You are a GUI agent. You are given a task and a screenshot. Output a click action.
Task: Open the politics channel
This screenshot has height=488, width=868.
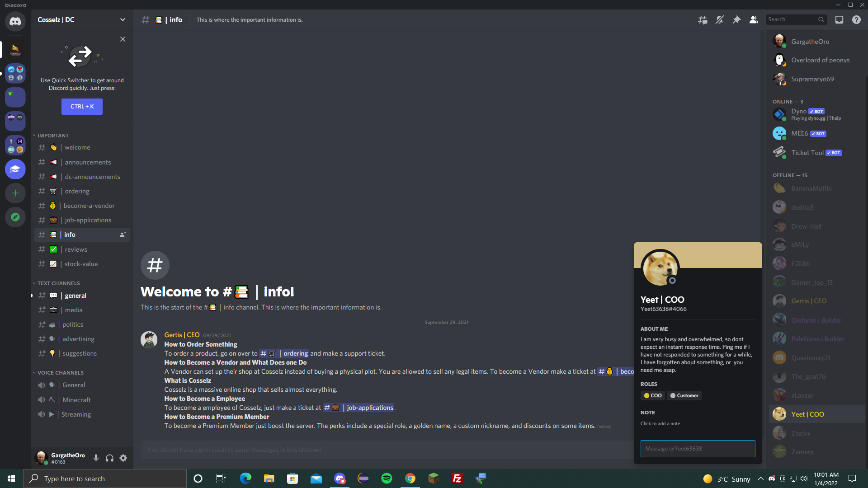[x=82, y=324]
